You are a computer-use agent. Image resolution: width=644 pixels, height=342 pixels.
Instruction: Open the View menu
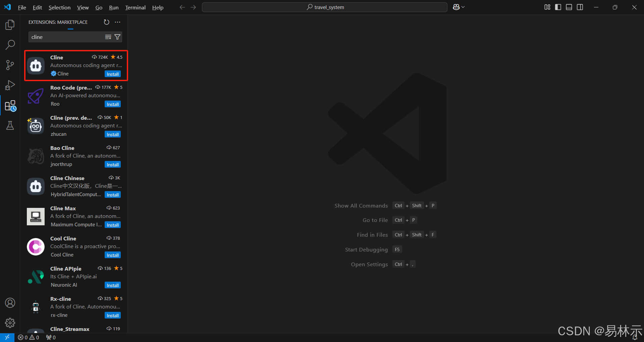point(83,7)
